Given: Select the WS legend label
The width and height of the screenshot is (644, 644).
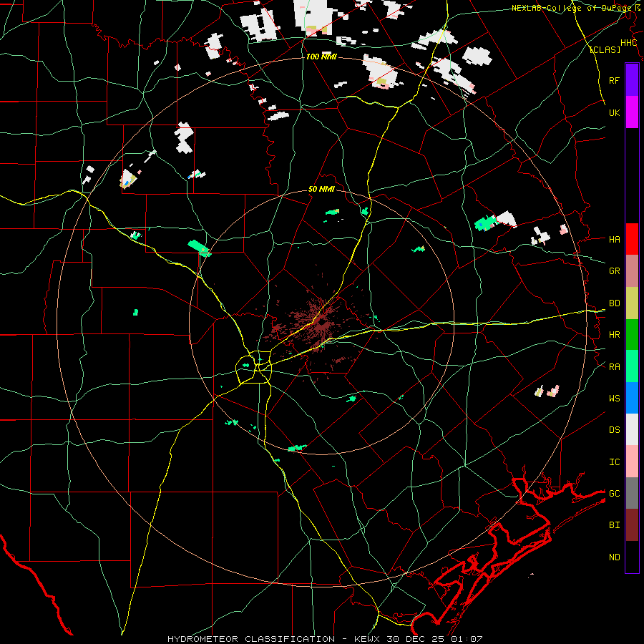Looking at the screenshot, I should [x=614, y=399].
